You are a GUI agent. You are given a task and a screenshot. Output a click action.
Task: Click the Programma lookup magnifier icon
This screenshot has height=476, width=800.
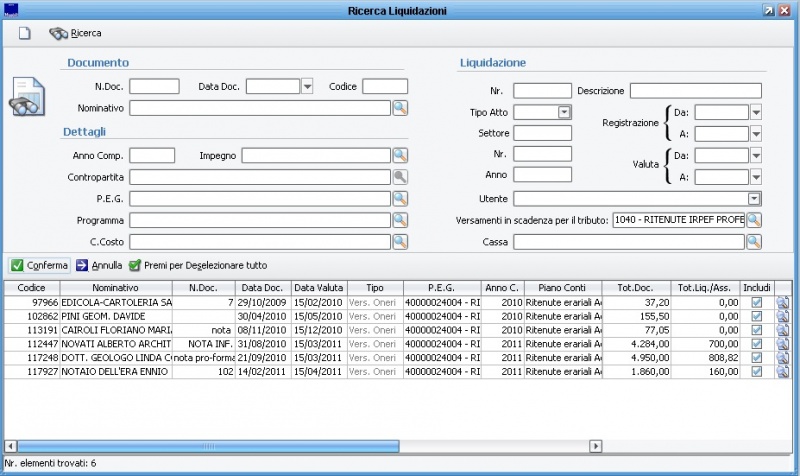[399, 220]
